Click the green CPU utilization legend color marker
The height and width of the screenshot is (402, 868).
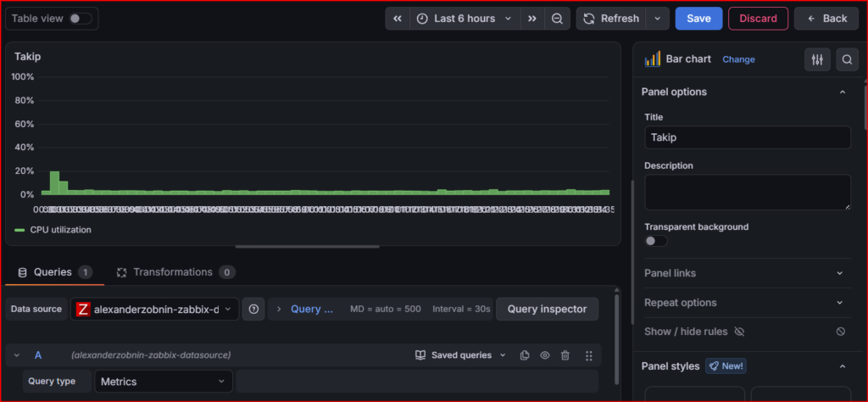(20, 229)
